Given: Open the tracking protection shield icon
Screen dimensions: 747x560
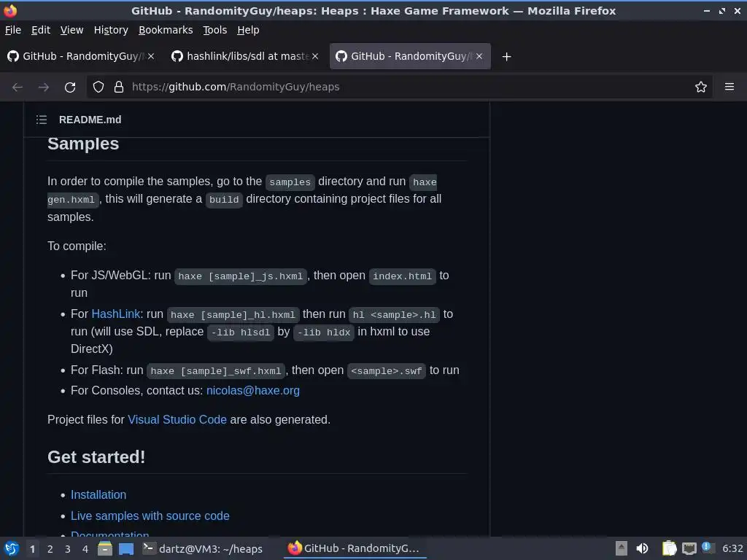Looking at the screenshot, I should (x=98, y=87).
